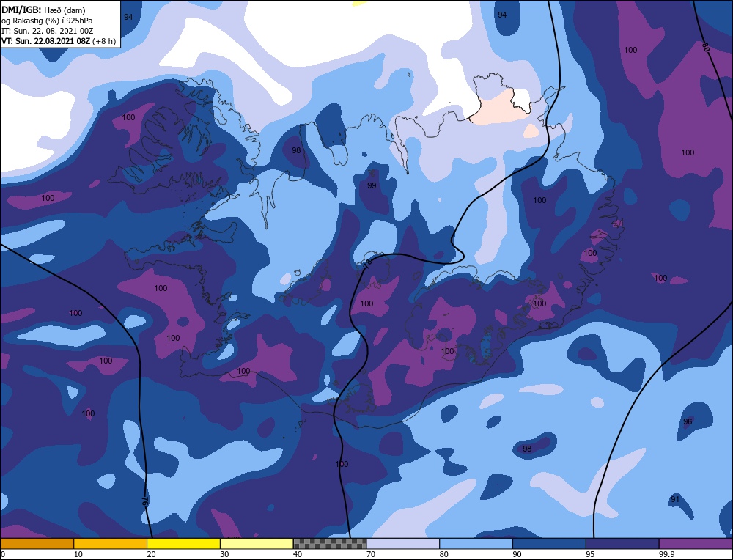The height and width of the screenshot is (560, 733).
Task: Pick the light blue 80–90 legend swatch
Action: (x=476, y=543)
